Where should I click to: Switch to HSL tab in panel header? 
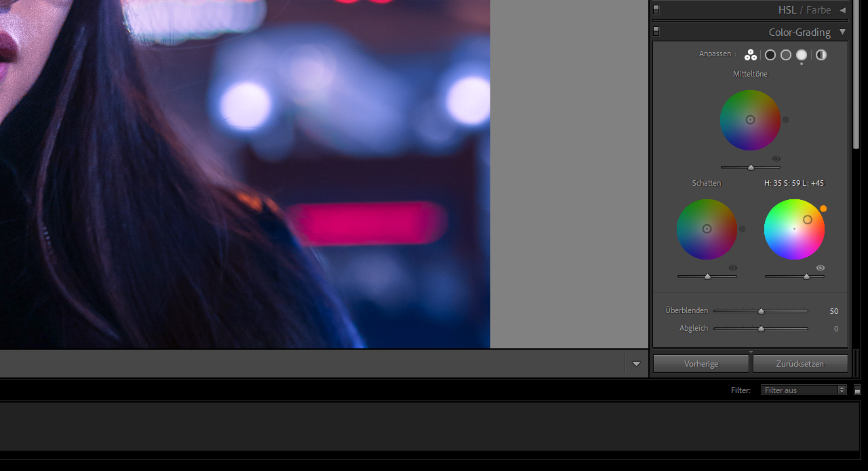click(x=787, y=10)
